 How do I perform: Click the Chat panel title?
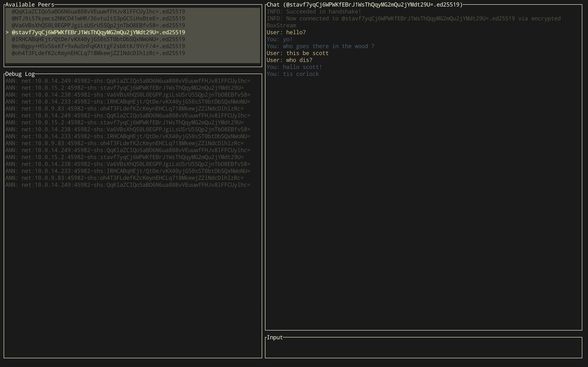coord(364,5)
